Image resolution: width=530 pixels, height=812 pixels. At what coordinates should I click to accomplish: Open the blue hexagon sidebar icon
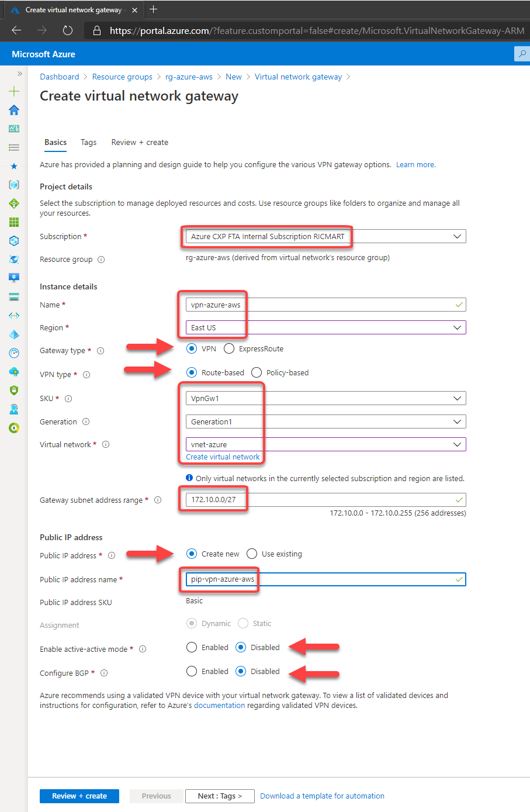[x=14, y=241]
